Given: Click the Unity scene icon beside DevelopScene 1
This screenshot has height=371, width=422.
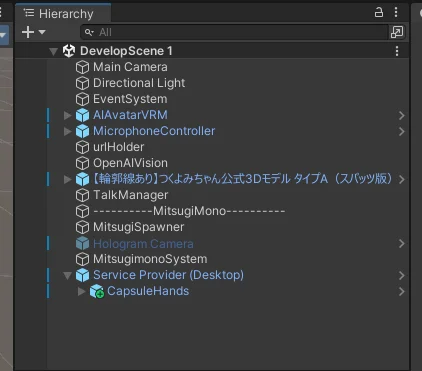Looking at the screenshot, I should [x=69, y=51].
